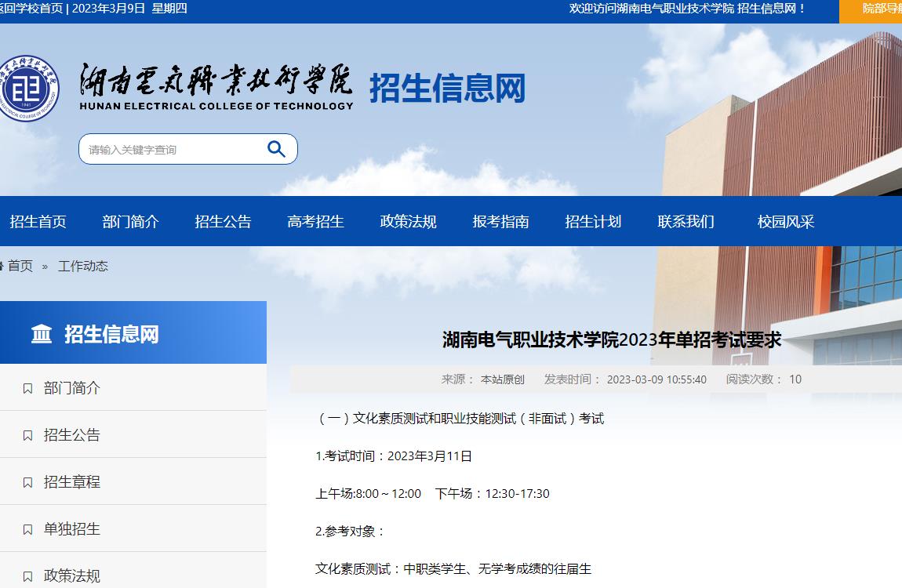
Task: Click the 招生信息网 sidebar header
Action: click(133, 332)
